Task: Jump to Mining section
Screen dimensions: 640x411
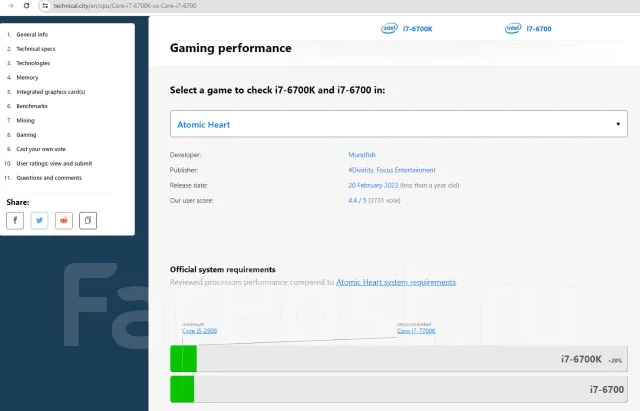Action: coord(25,120)
